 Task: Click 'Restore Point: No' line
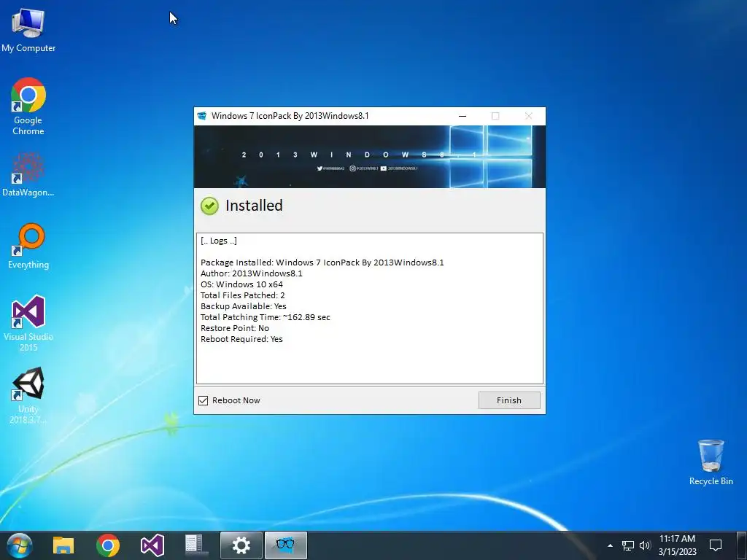pos(235,328)
